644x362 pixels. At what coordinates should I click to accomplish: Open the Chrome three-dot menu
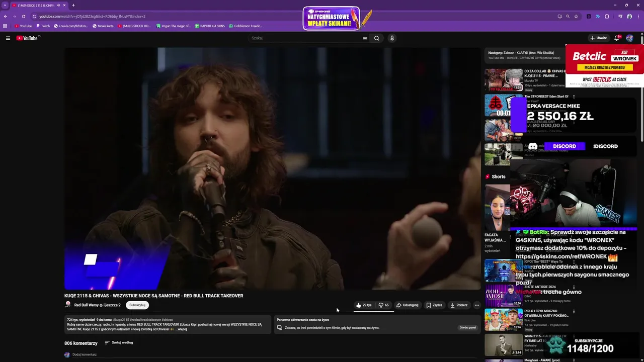coord(638,17)
